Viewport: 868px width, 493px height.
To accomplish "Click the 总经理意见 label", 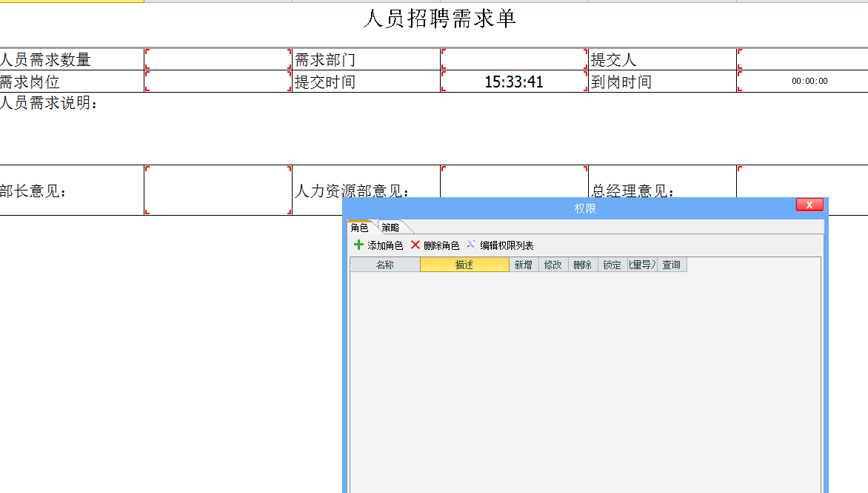I will tap(632, 190).
